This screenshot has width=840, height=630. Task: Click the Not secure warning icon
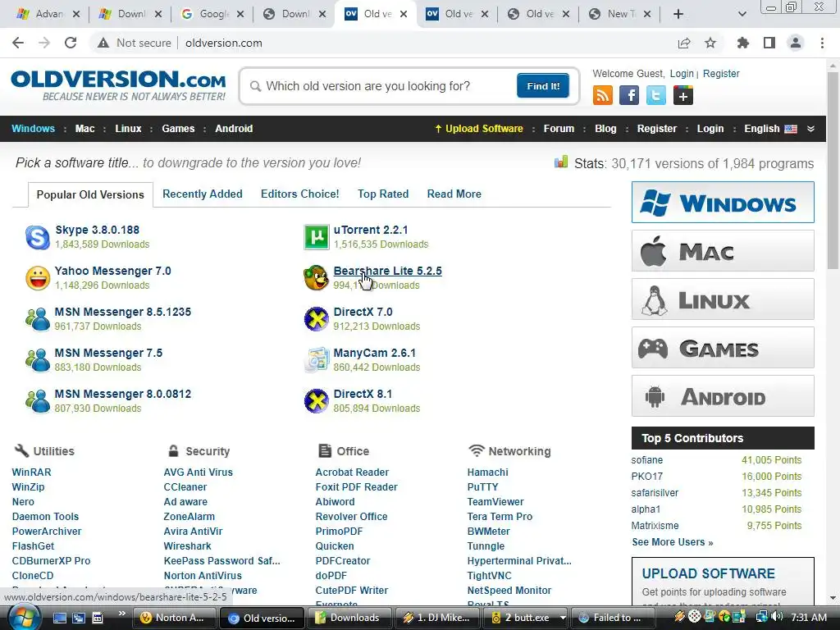click(x=103, y=43)
